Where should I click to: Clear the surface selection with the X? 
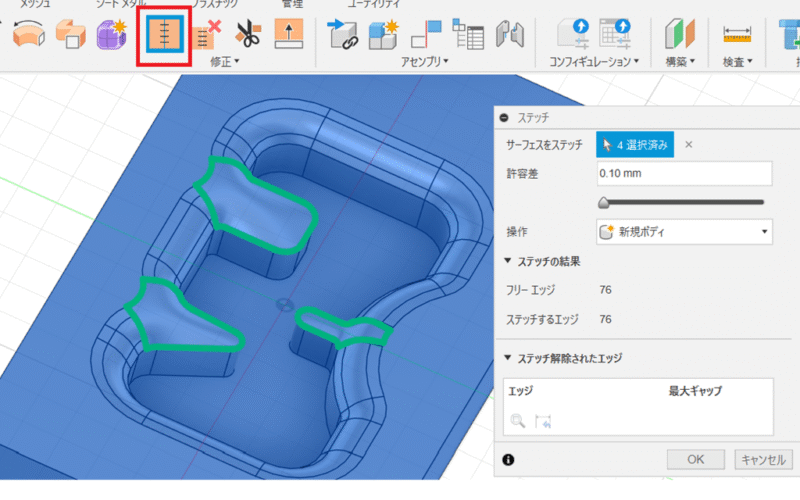tap(688, 145)
